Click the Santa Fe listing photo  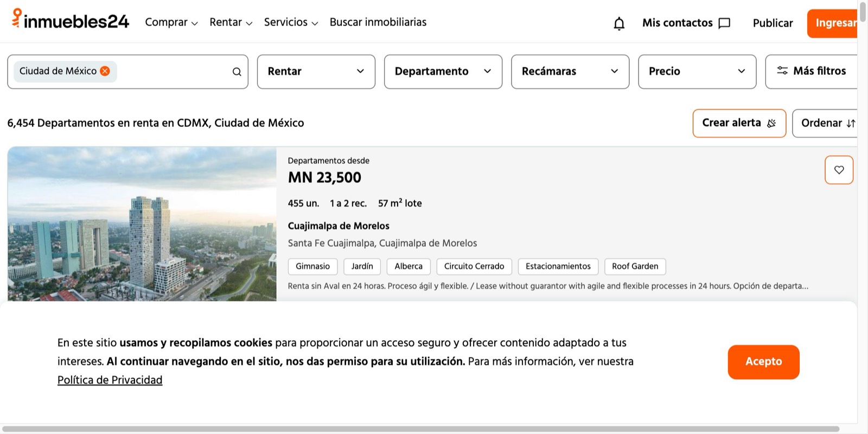(x=142, y=224)
